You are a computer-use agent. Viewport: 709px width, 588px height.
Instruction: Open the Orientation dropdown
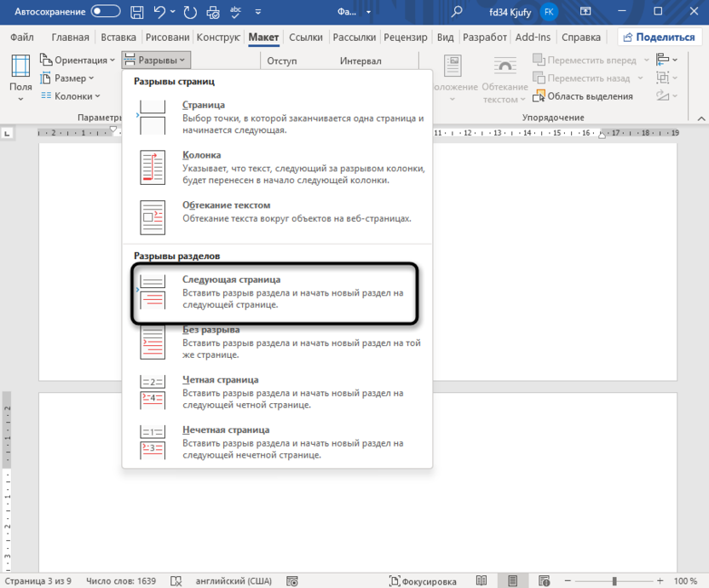click(78, 61)
